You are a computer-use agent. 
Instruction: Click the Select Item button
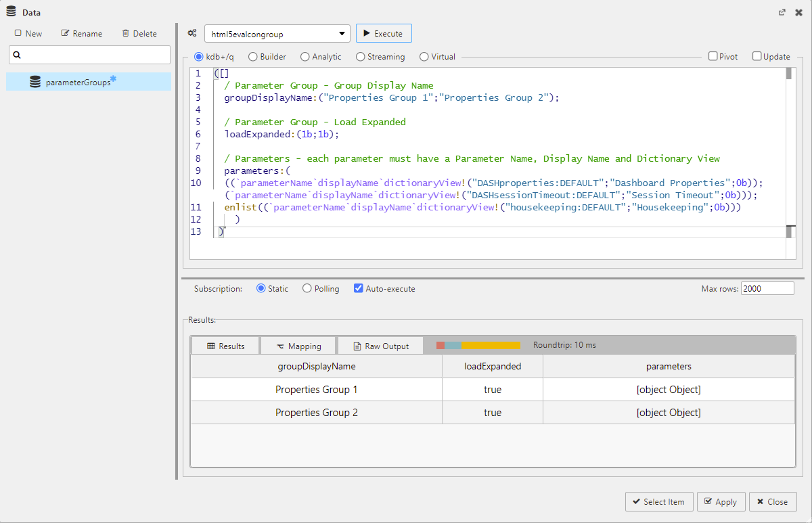click(x=658, y=501)
